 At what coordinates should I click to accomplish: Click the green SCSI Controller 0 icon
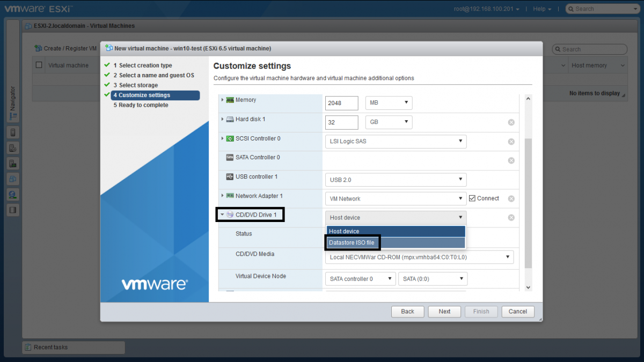click(x=230, y=138)
